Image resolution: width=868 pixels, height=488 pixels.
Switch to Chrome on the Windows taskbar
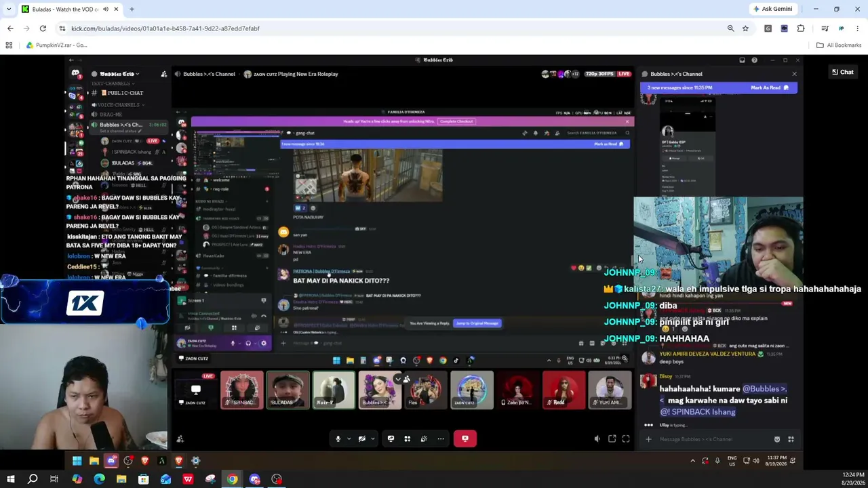click(x=232, y=479)
